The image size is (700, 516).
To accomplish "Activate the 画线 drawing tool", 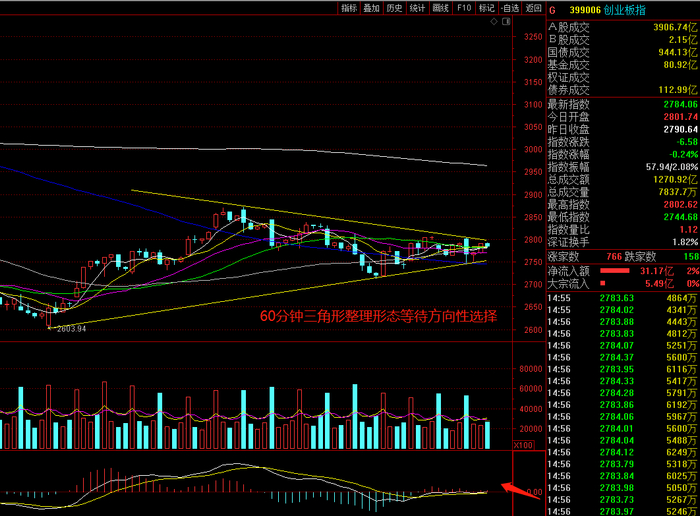I will click(441, 8).
